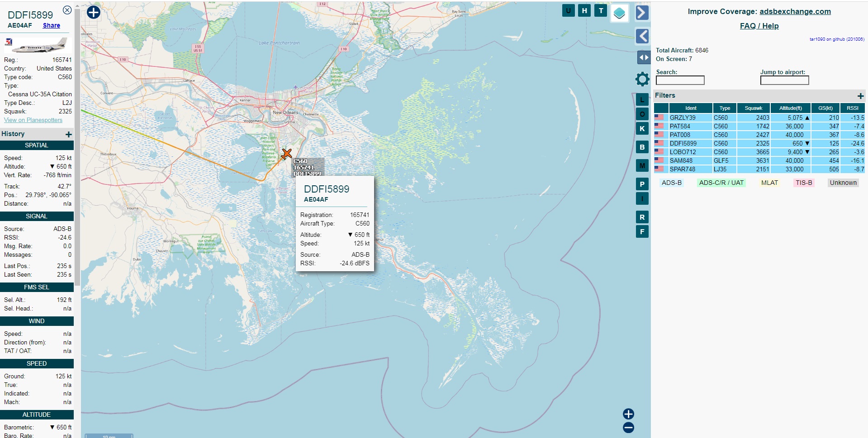Click the WIND section header
This screenshot has width=868, height=438.
[37, 321]
